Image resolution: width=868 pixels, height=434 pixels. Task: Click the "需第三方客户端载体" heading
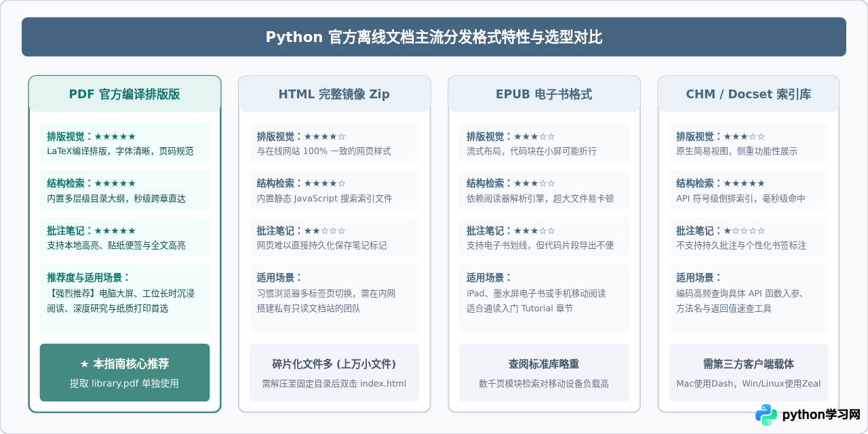click(749, 363)
